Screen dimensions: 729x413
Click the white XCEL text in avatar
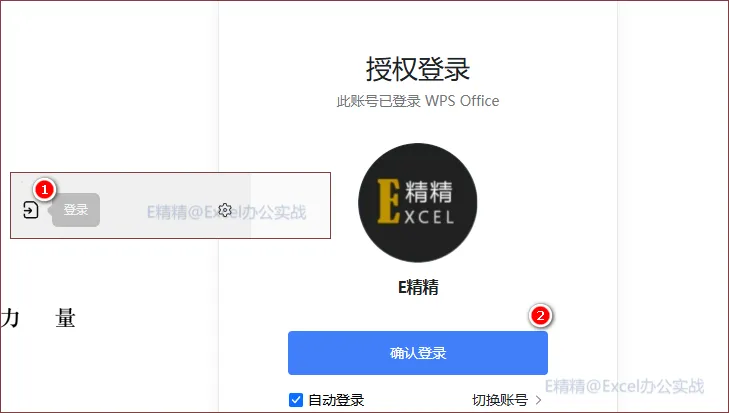coord(429,217)
